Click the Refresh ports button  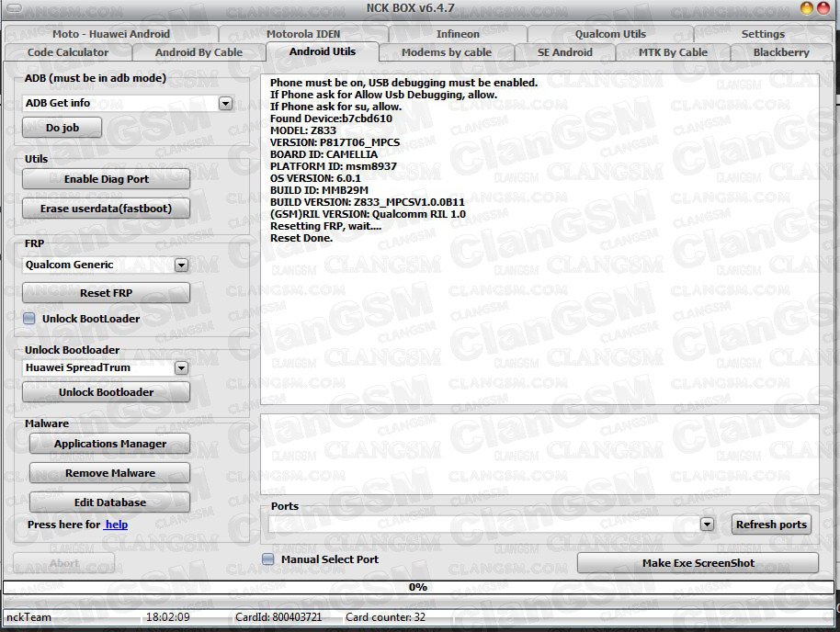click(x=771, y=525)
